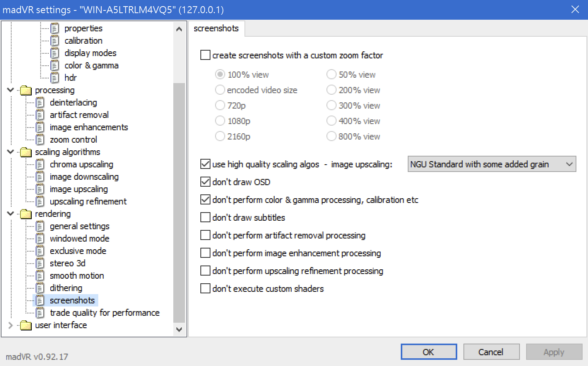Viewport: 588px width, 366px height.
Task: Select the screenshots tab
Action: pyautogui.click(x=216, y=28)
